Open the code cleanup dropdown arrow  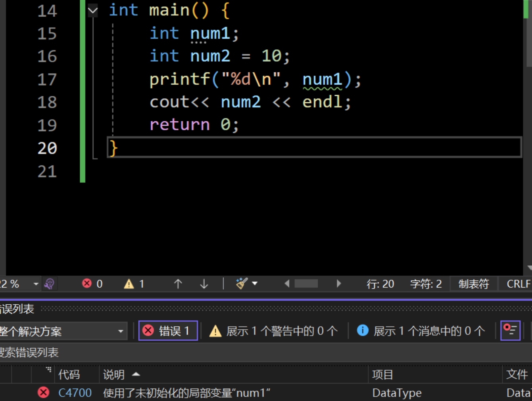pos(255,284)
